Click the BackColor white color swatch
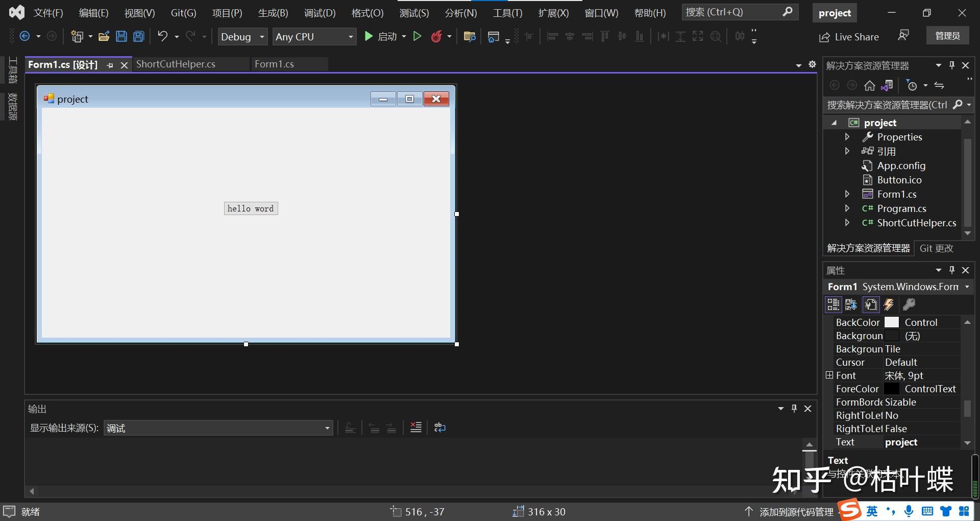Screen dimensions: 980x521 tap(892, 322)
